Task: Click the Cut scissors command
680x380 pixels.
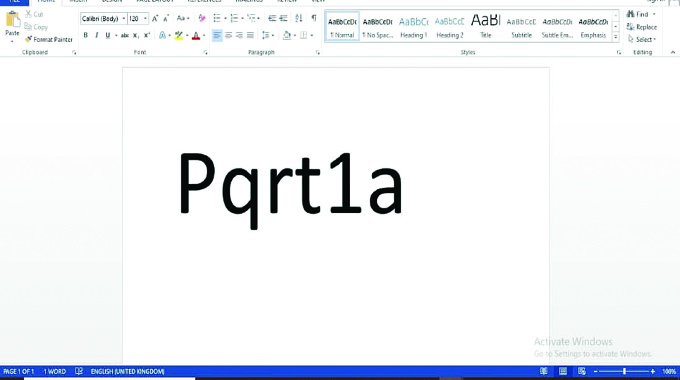Action: (x=34, y=14)
